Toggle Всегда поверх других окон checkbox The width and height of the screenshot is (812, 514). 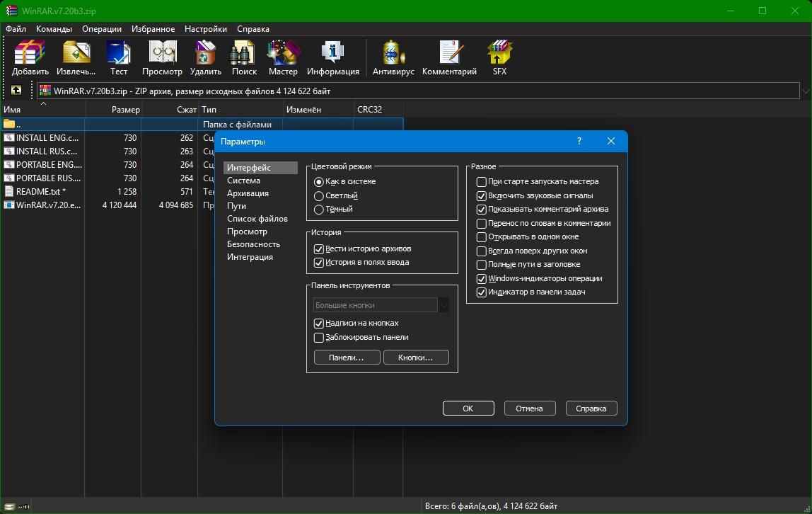[482, 251]
